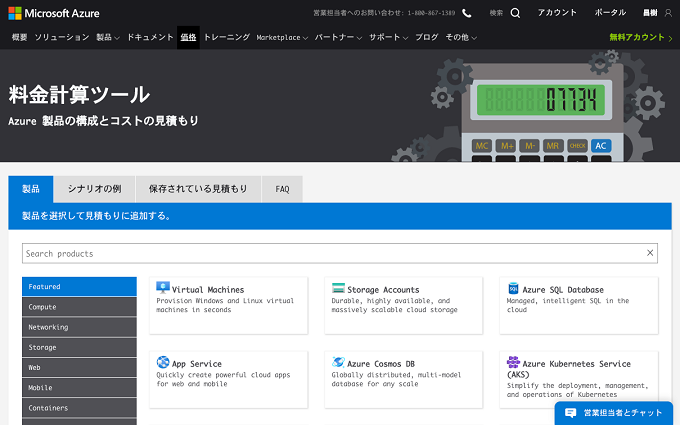This screenshot has height=425, width=680.
Task: Click the sales phone number text
Action: coord(432,13)
